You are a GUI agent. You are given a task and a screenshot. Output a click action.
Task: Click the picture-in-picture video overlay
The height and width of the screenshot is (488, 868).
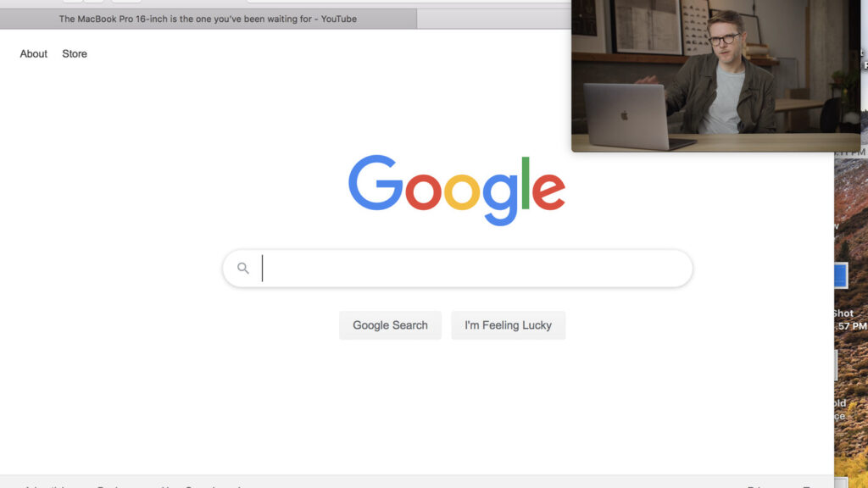pyautogui.click(x=715, y=75)
